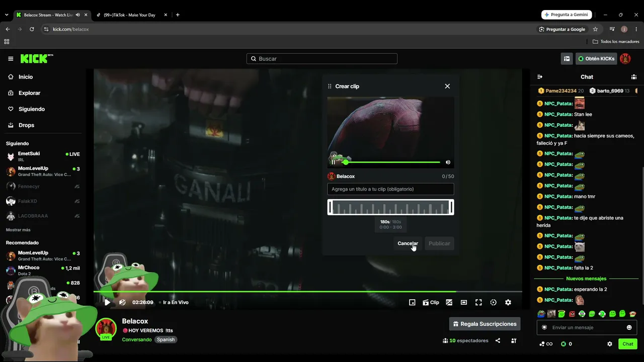Reload the kick.com page

[32, 29]
